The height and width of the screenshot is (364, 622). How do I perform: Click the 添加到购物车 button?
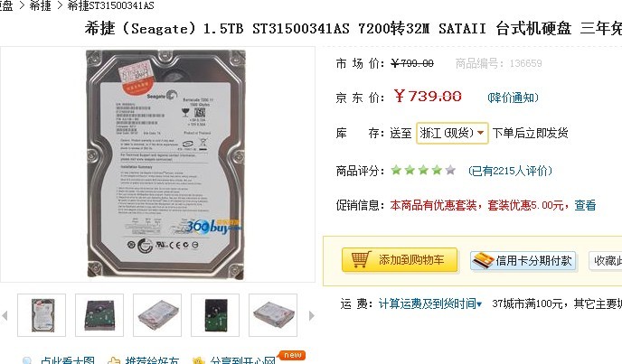click(x=400, y=260)
